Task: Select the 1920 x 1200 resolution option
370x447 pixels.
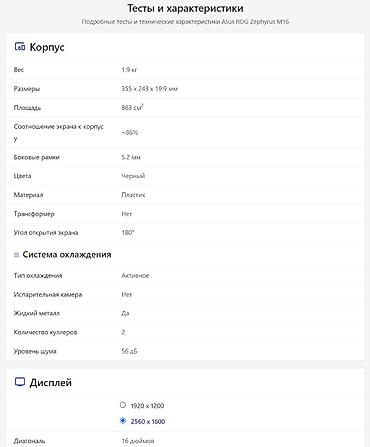Action: 123,405
